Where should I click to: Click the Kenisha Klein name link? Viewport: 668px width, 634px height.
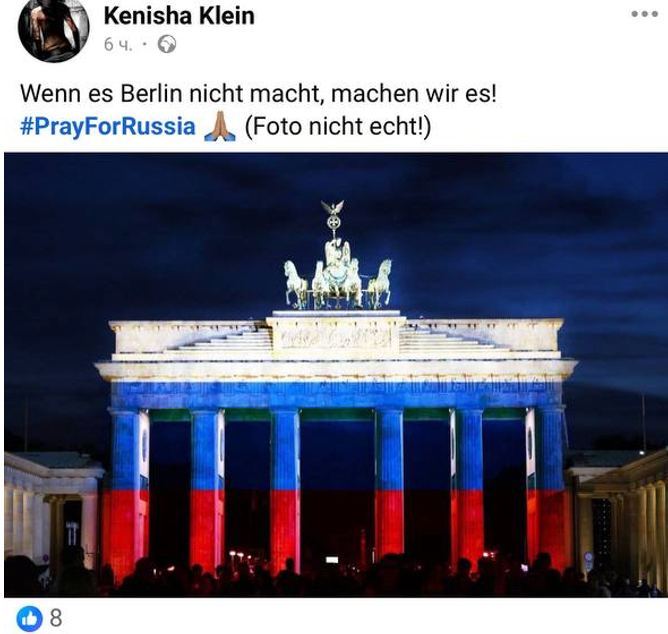[x=179, y=17]
